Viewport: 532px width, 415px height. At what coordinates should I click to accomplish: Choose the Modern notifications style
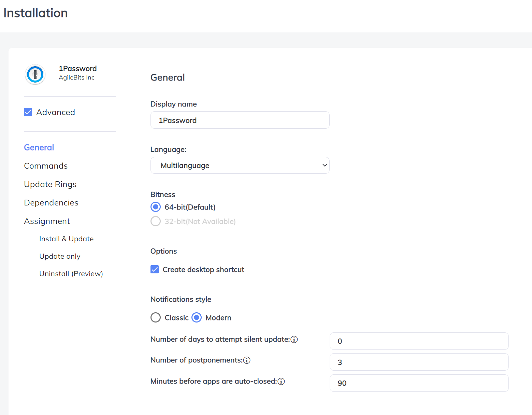(197, 318)
